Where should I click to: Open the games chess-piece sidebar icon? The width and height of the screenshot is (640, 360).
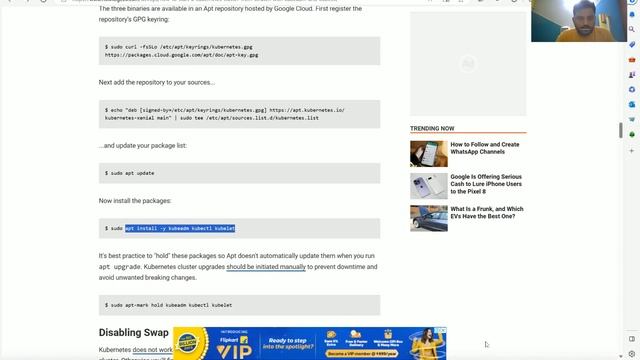tap(632, 75)
